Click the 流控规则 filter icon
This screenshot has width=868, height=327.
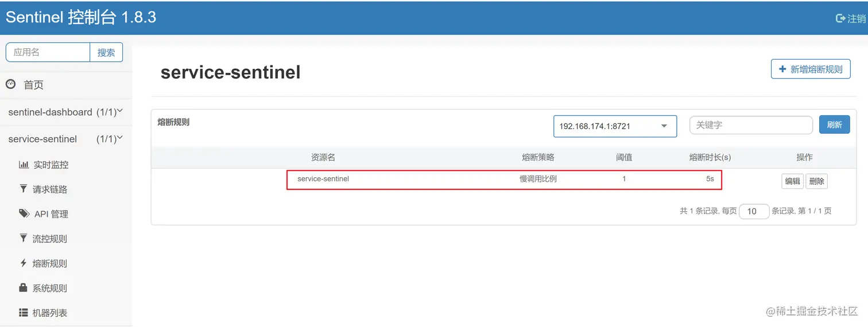pyautogui.click(x=24, y=238)
